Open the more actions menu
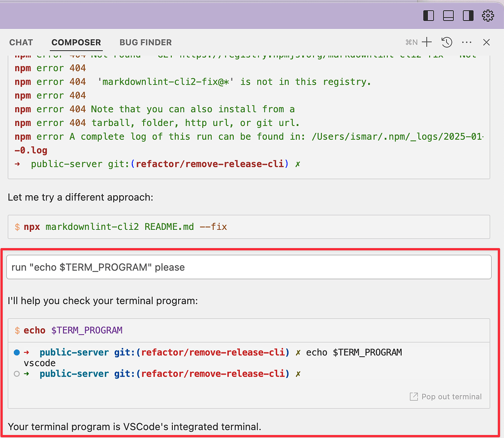504x438 pixels. 466,42
